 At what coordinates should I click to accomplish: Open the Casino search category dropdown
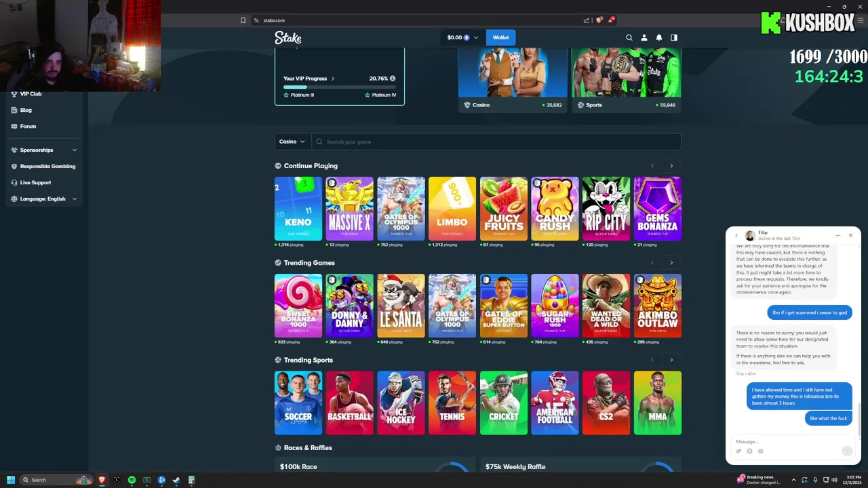tap(293, 142)
